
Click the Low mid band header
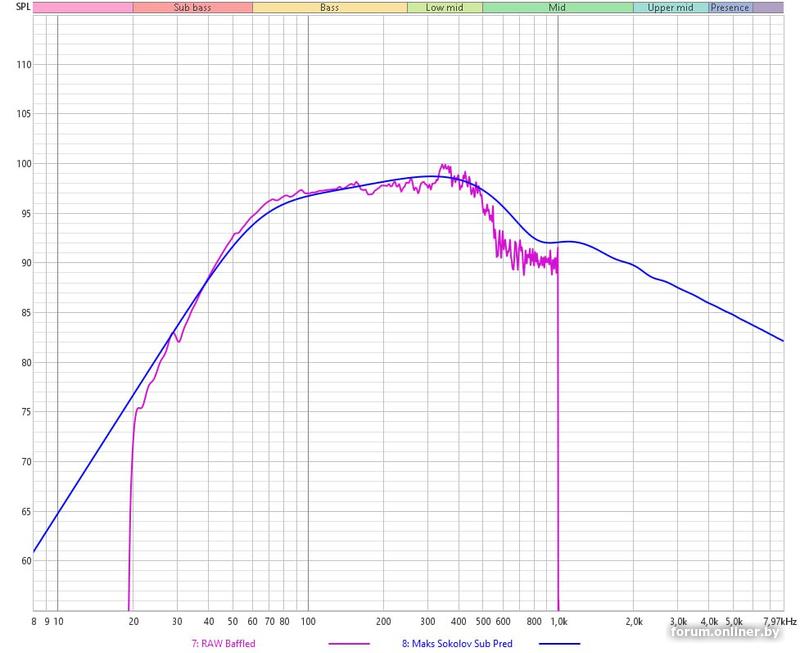pos(444,7)
